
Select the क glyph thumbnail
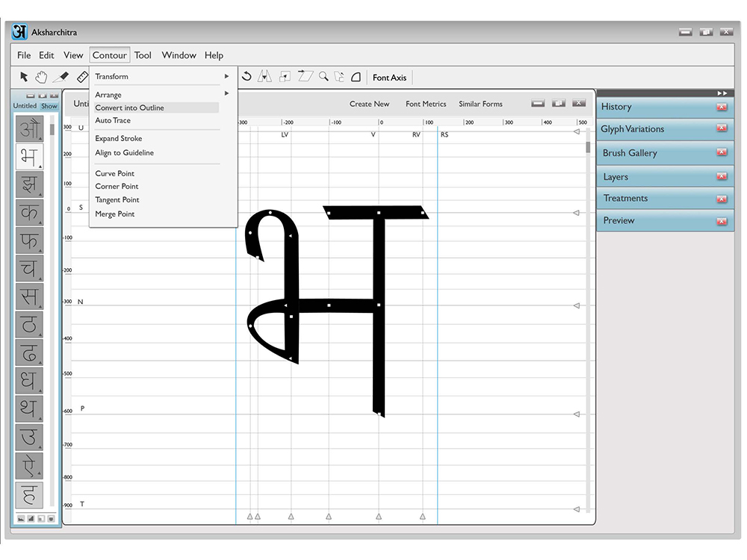tap(29, 213)
